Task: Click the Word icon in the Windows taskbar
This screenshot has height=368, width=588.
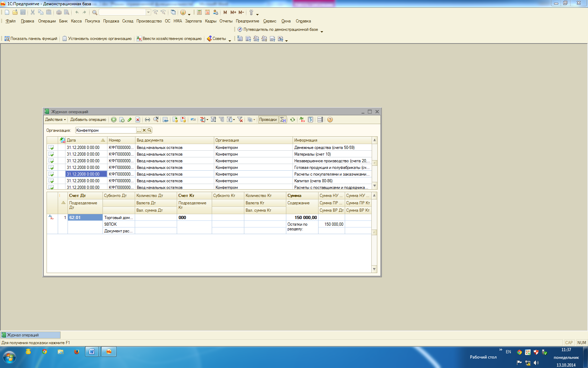Action: (x=92, y=352)
